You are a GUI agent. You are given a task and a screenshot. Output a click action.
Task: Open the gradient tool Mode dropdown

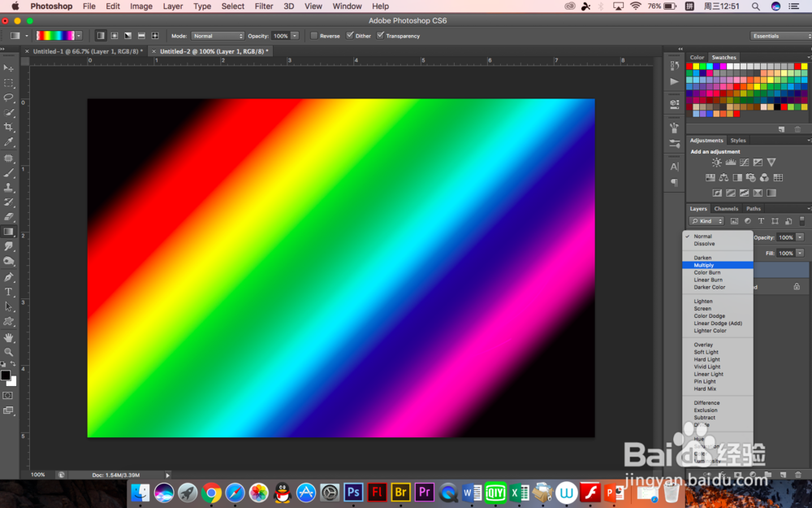218,36
